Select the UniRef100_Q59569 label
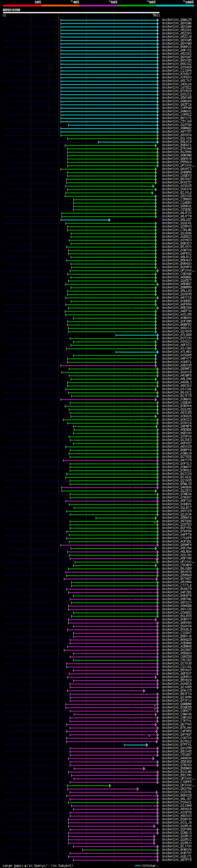 click(x=177, y=575)
